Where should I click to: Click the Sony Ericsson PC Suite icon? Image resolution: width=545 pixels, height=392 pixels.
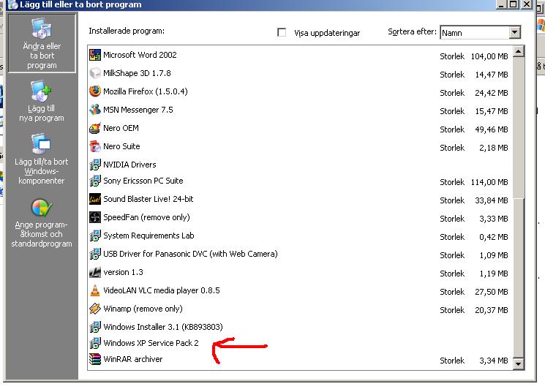click(x=95, y=181)
